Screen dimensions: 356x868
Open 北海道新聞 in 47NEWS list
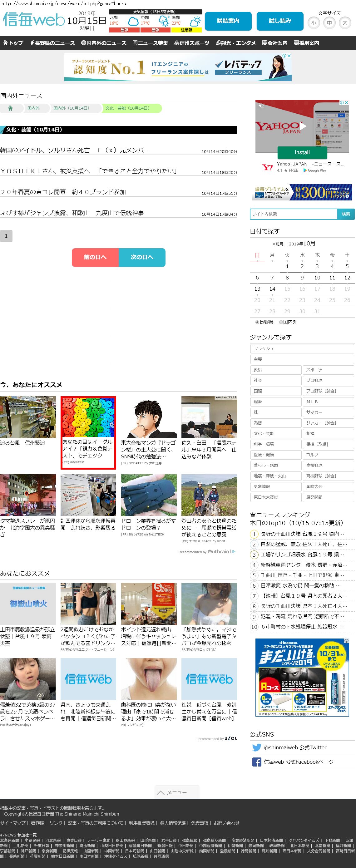tap(9, 841)
